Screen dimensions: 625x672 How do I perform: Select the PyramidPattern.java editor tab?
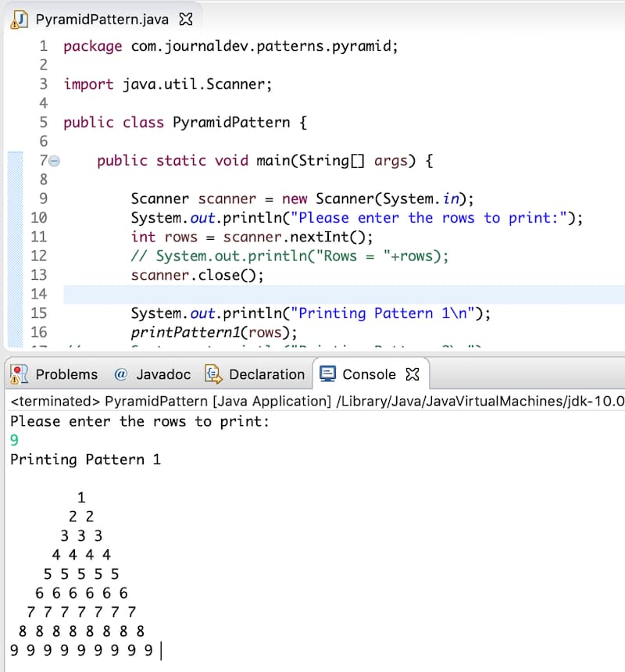click(x=102, y=20)
